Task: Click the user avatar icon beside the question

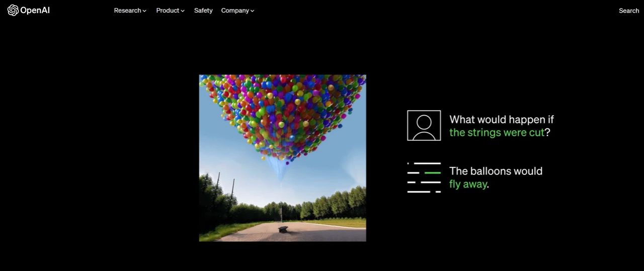Action: coord(424,125)
